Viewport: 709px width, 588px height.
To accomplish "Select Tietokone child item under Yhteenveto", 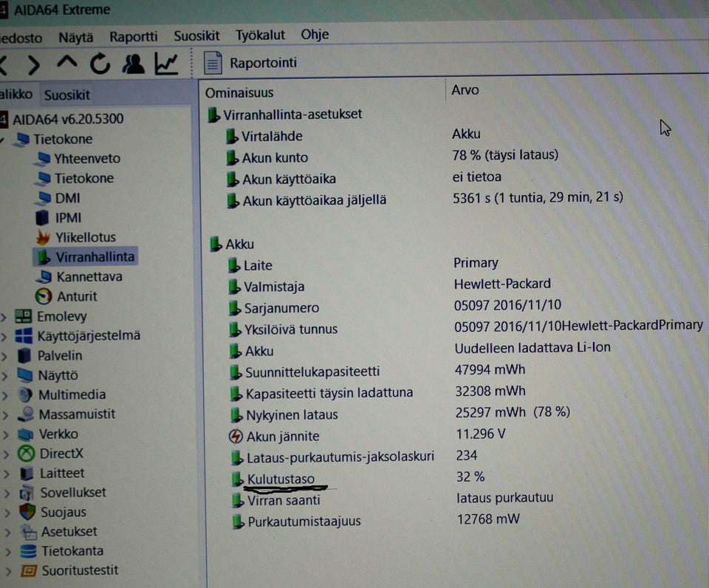I will click(84, 178).
